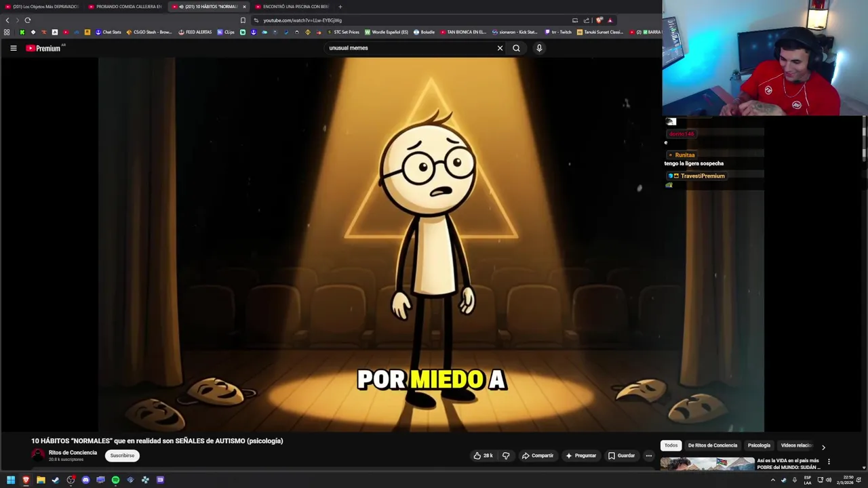This screenshot has width=868, height=488.
Task: Select the Videos relacionados chip
Action: click(796, 445)
